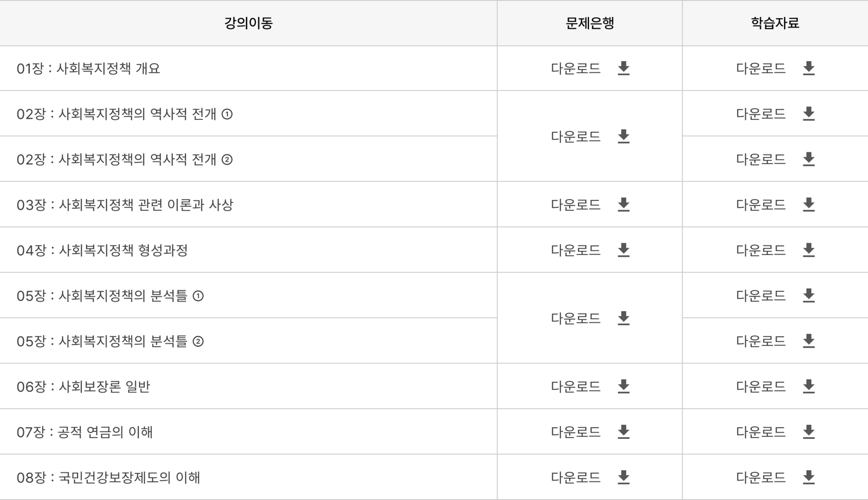
Task: Click 학습자료 download icon for 05장 ① row
Action: 808,296
